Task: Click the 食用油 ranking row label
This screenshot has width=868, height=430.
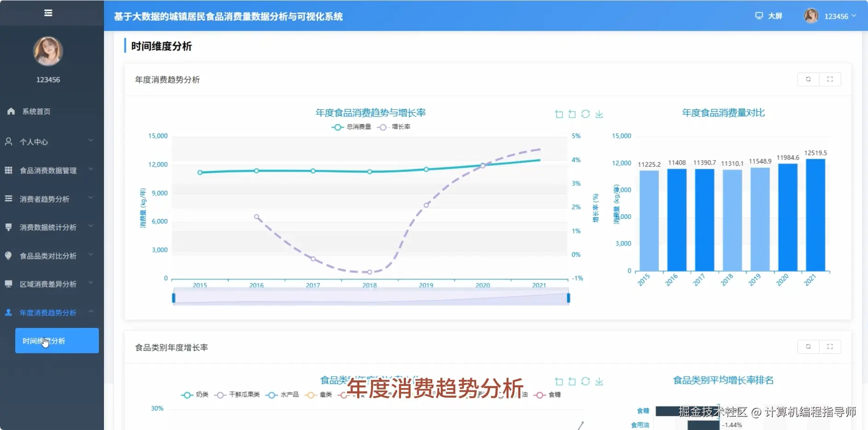Action: 640,425
